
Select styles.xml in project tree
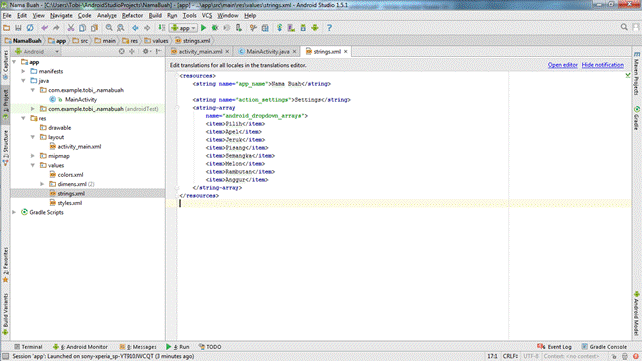click(x=70, y=203)
